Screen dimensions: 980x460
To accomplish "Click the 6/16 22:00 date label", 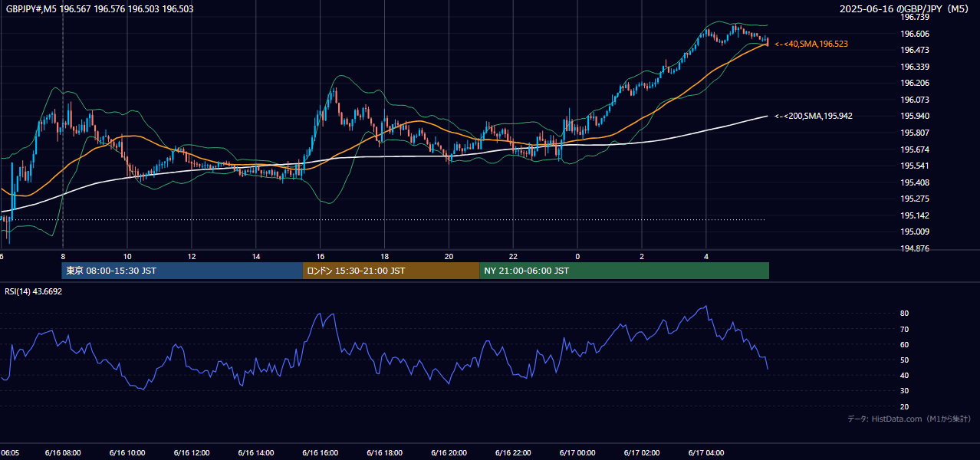I will 514,453.
